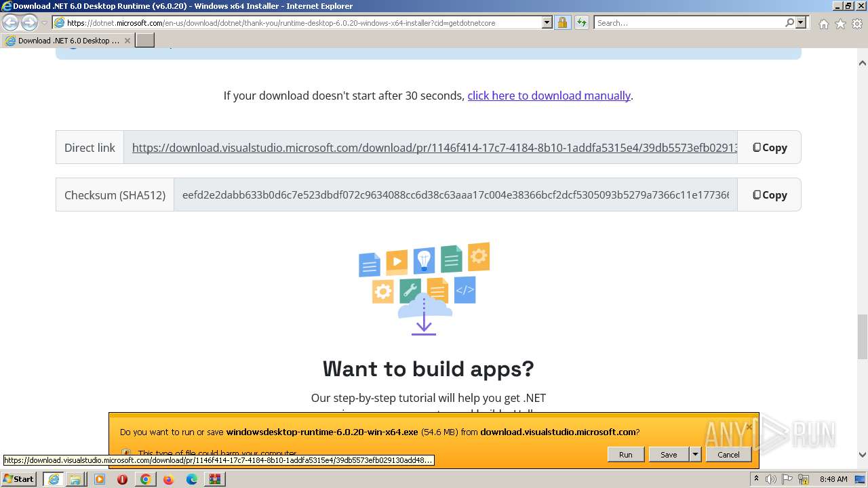Go forward with the browser Forward arrow

29,23
